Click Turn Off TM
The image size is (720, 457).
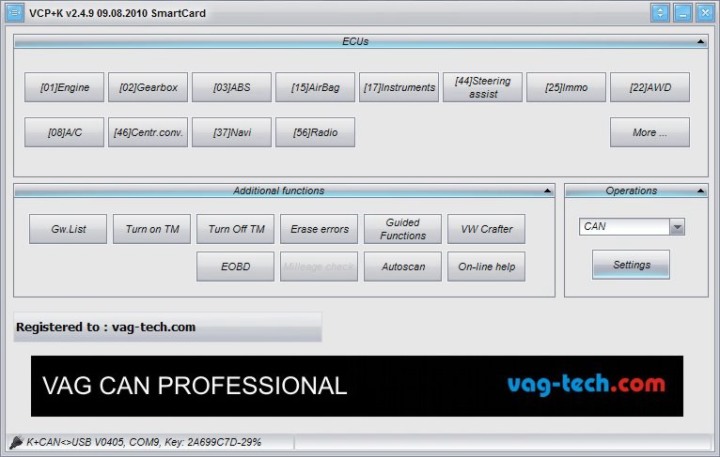236,229
